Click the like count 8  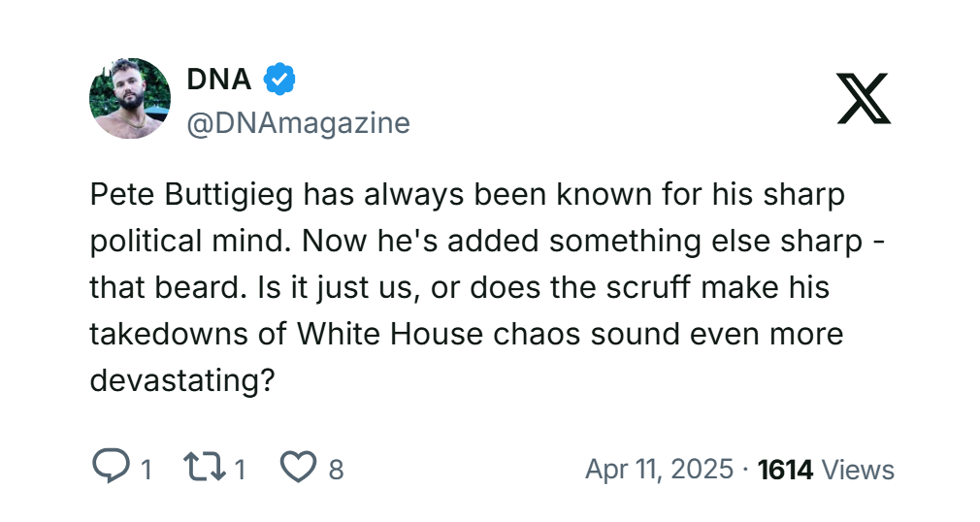[336, 471]
